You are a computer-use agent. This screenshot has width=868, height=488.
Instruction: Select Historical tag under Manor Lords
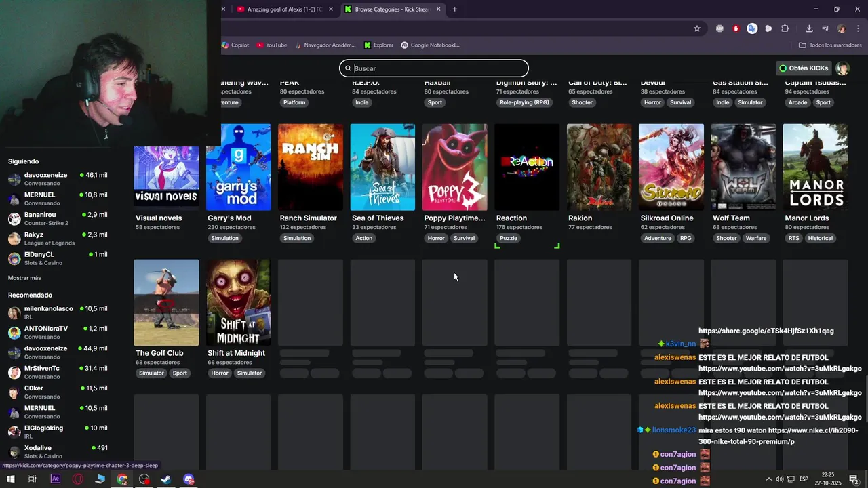point(821,238)
